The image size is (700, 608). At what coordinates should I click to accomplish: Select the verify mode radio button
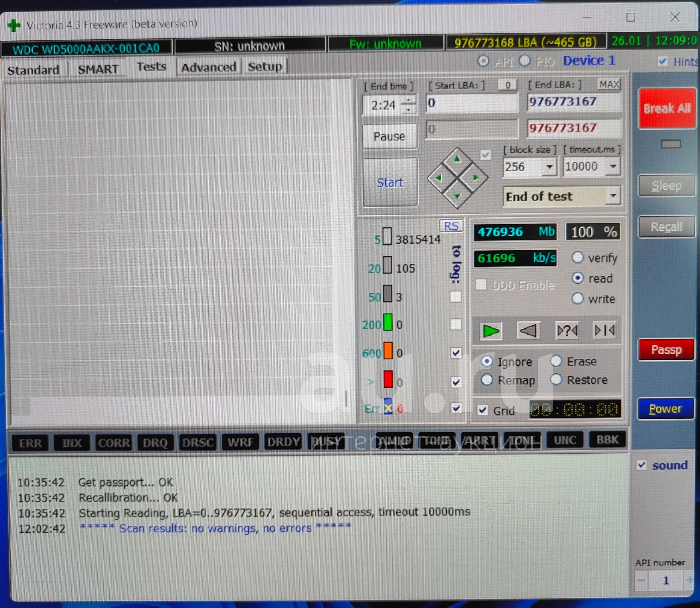click(x=577, y=257)
